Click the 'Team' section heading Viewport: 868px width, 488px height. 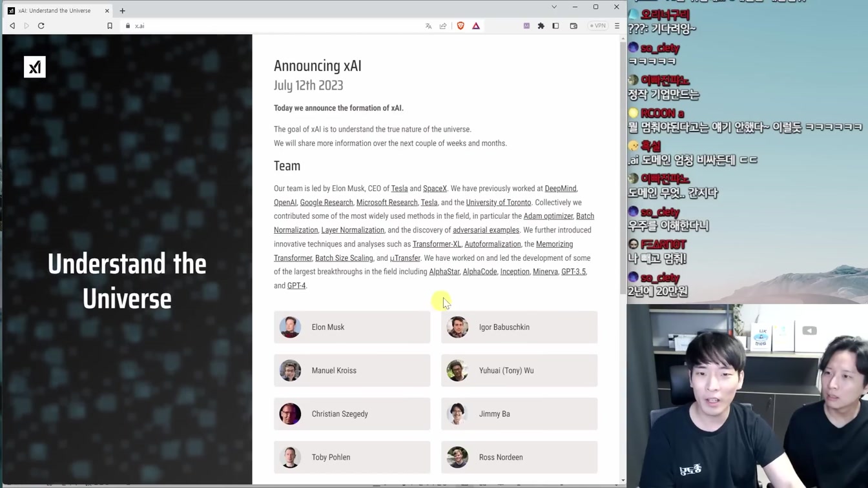(x=287, y=166)
